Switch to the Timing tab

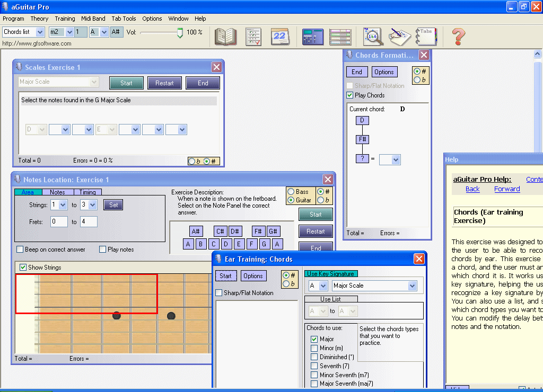click(87, 192)
